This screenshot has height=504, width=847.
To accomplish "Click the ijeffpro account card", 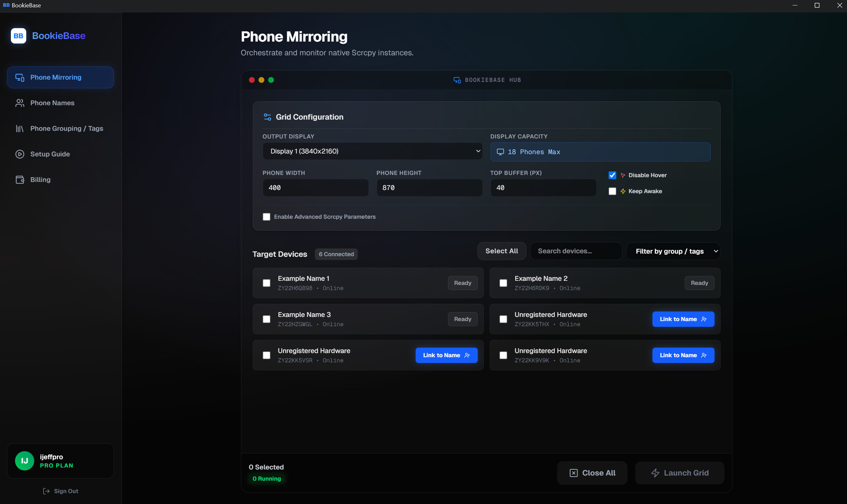I will coord(60,461).
